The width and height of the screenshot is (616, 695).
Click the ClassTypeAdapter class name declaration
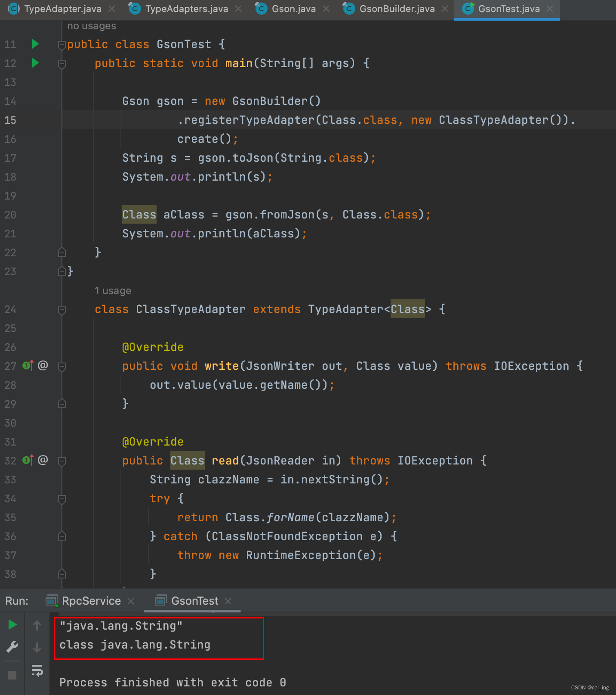pos(191,309)
